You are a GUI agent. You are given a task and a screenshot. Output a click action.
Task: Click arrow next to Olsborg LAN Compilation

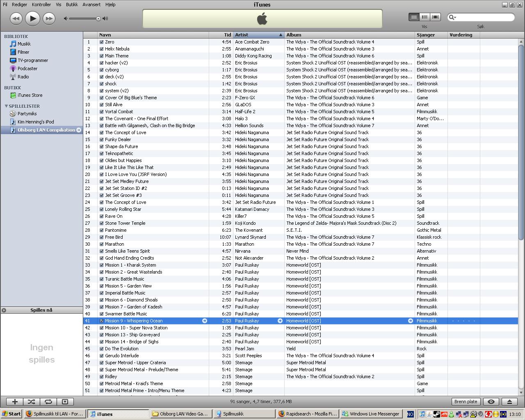(x=79, y=130)
